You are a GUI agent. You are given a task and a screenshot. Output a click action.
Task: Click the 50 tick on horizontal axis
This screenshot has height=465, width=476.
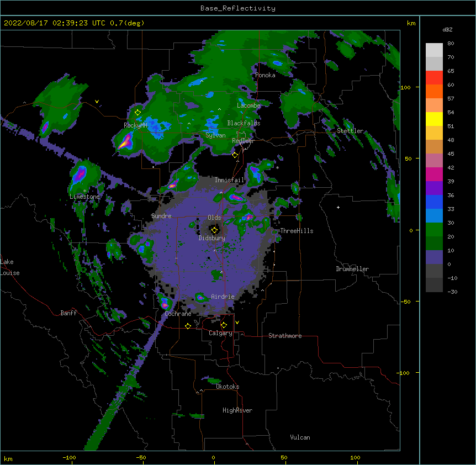coord(284,457)
